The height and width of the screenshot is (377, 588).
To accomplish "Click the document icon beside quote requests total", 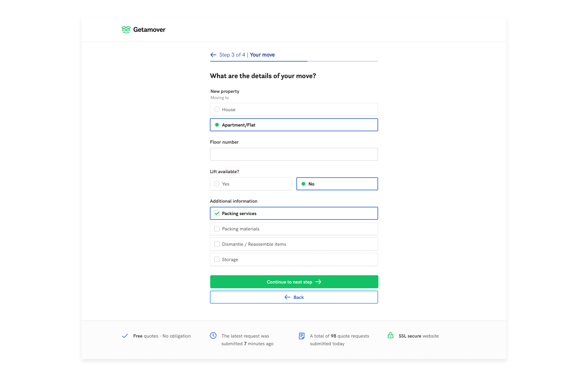I will click(302, 336).
